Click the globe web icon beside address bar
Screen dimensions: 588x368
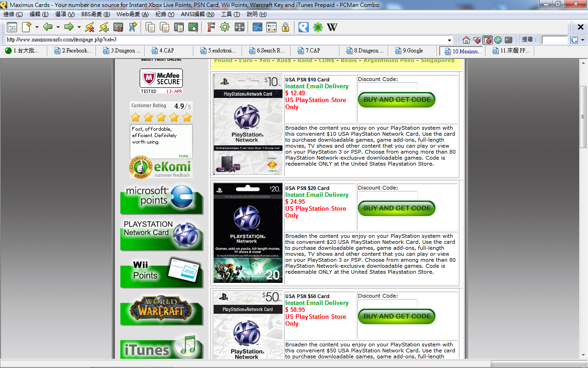click(x=498, y=40)
